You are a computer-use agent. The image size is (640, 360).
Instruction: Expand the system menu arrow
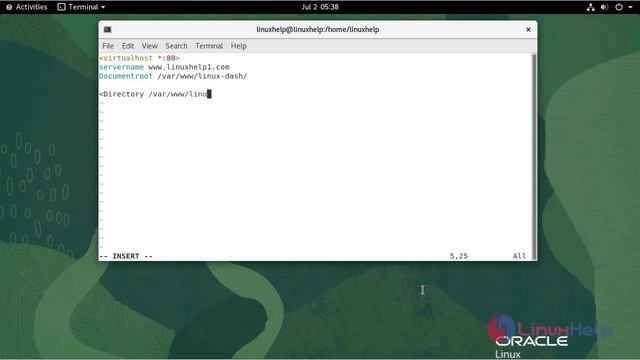630,7
